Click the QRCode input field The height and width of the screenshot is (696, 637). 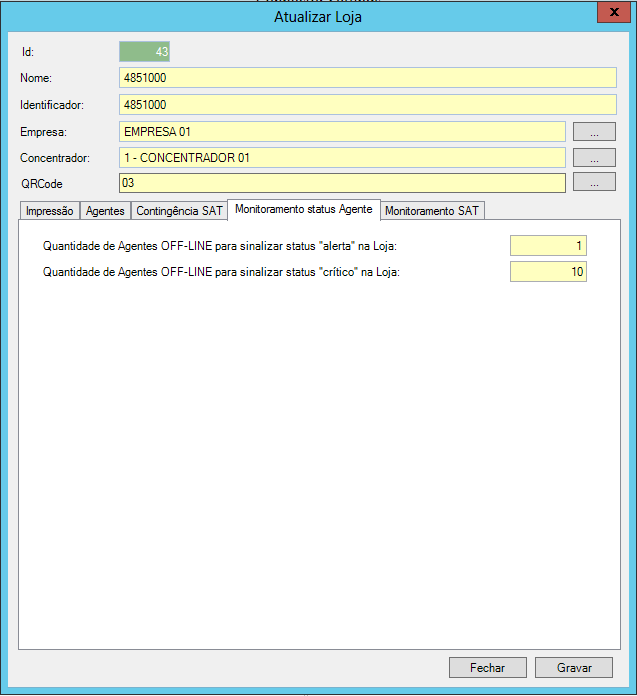tap(342, 183)
